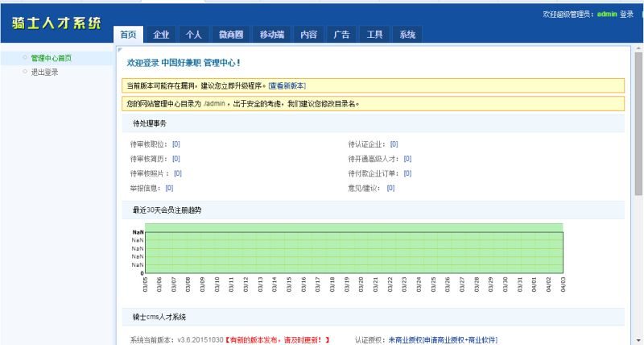This screenshot has height=345, width=644.
Task: Select 管理中心首页 in the sidebar
Action: [51, 58]
